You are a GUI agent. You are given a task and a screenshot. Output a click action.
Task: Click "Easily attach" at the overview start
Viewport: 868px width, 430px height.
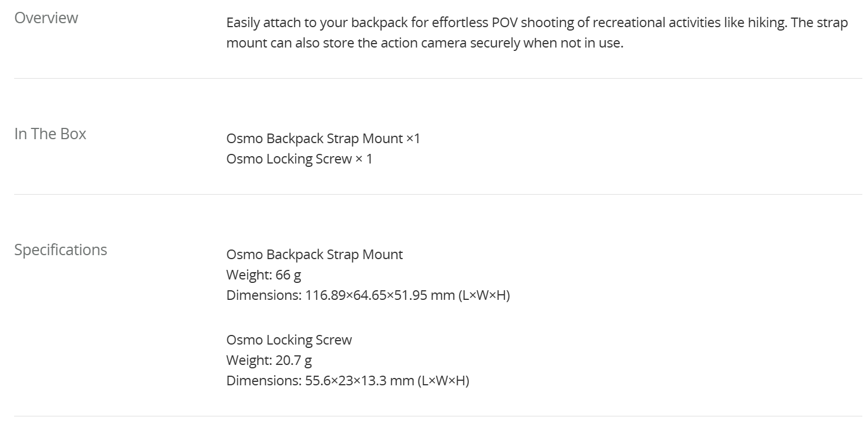[264, 23]
